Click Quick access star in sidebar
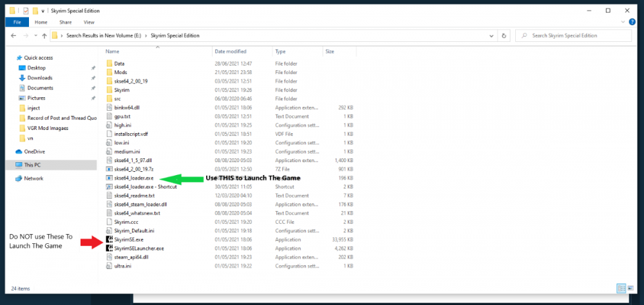The height and width of the screenshot is (305, 644). pos(19,58)
